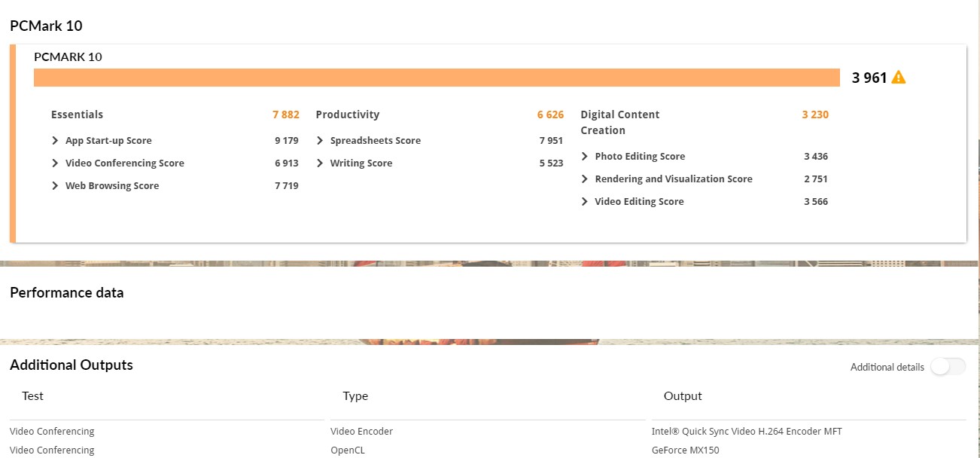Click the Output column header

point(683,396)
